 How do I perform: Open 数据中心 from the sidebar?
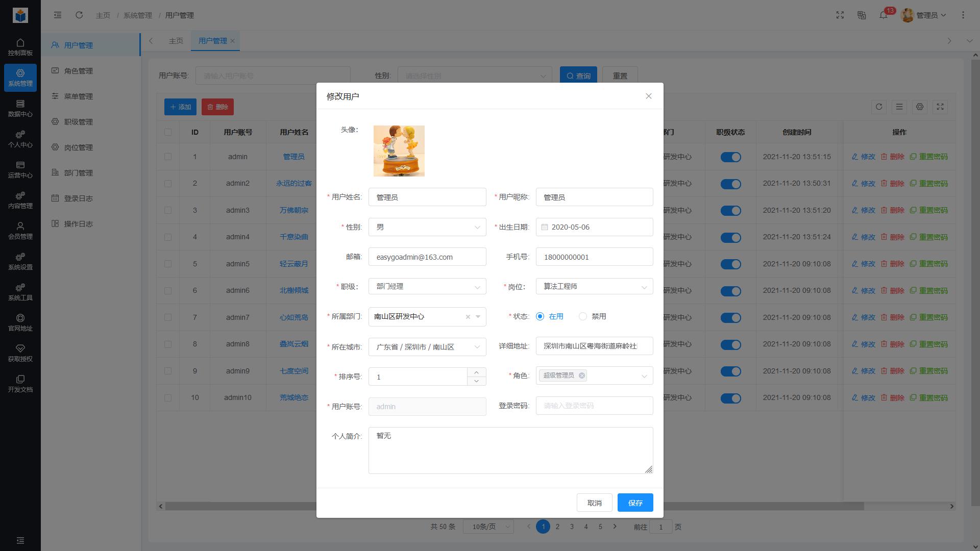tap(20, 109)
